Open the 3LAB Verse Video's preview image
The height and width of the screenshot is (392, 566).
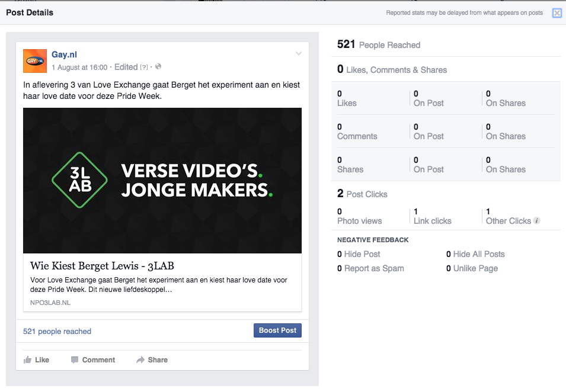(x=162, y=181)
